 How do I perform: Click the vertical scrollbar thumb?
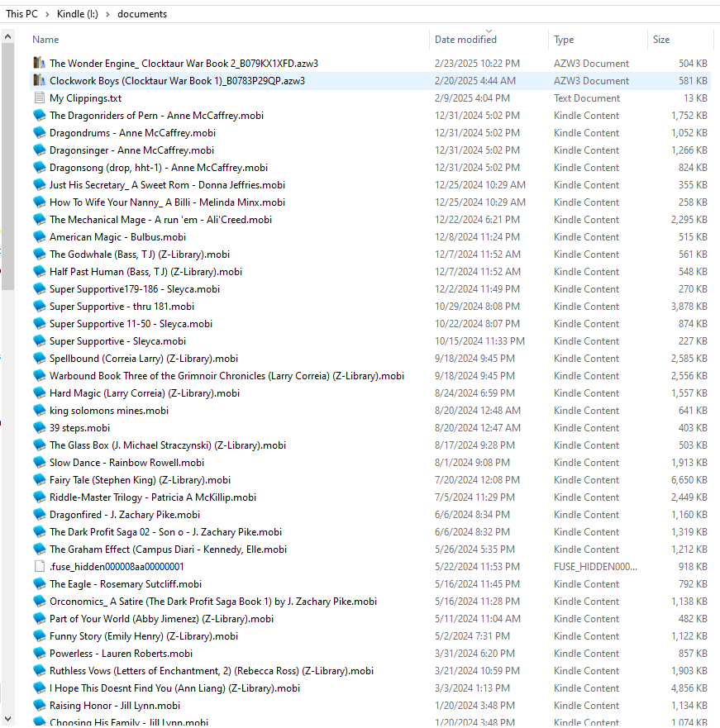click(x=8, y=167)
